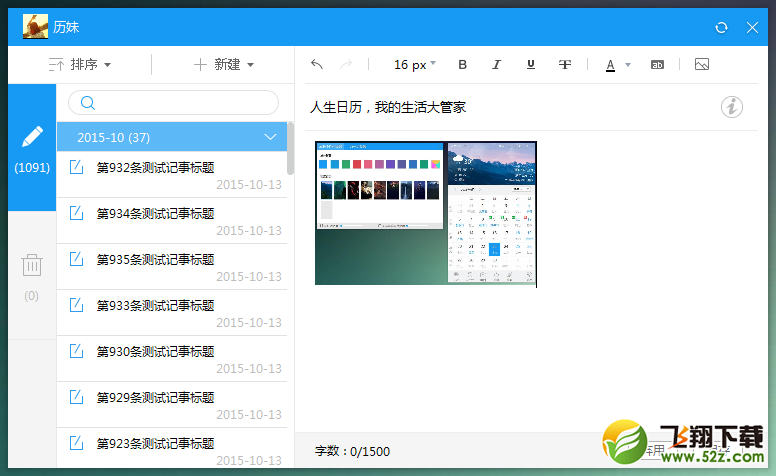Click the edit icon of note 934
776x476 pixels.
point(76,213)
